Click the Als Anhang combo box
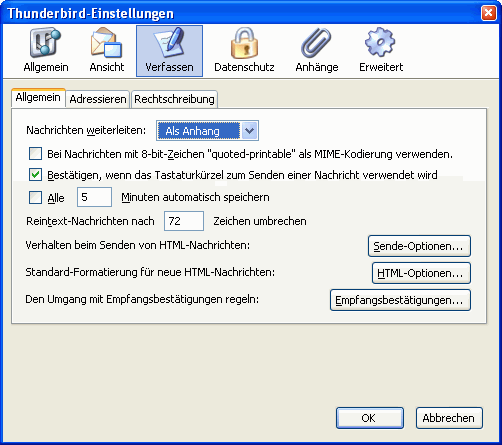502x445 pixels. pyautogui.click(x=207, y=131)
